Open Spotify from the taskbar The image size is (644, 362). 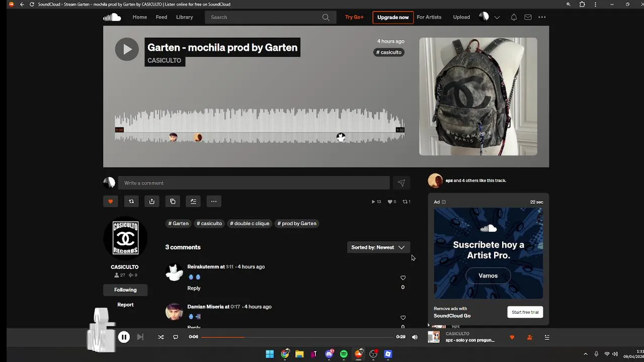344,354
